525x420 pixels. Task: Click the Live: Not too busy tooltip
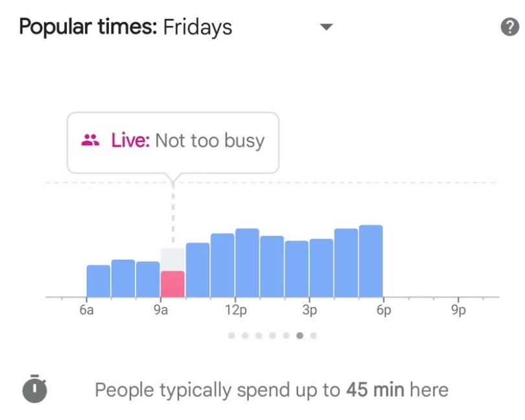tap(173, 143)
